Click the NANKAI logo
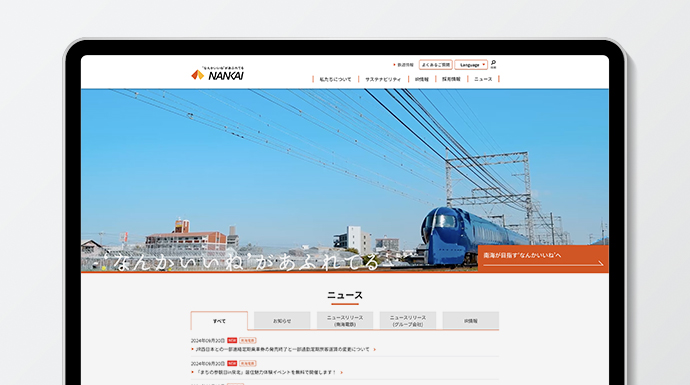The image size is (690, 385). tap(217, 73)
